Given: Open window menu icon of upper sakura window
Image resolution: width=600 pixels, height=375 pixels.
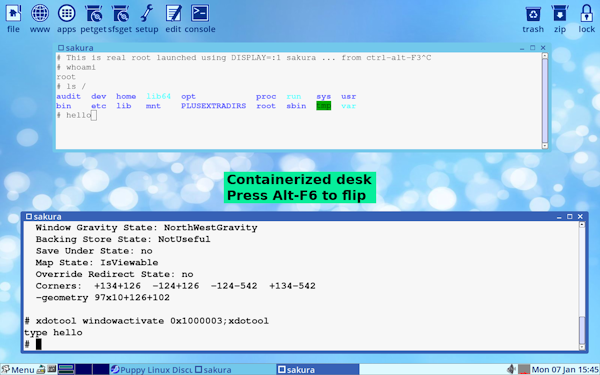Looking at the screenshot, I should pyautogui.click(x=61, y=48).
